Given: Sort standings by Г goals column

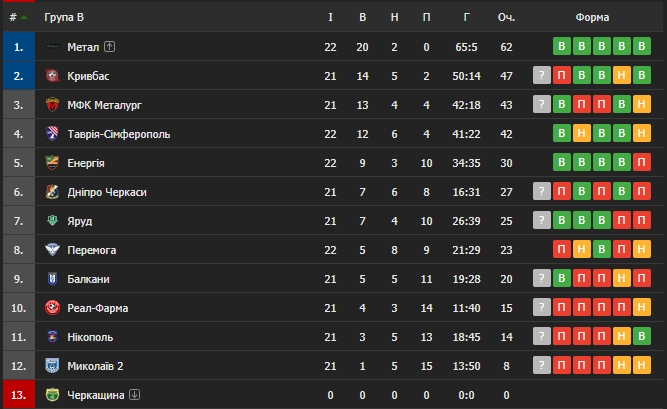Looking at the screenshot, I should pyautogui.click(x=467, y=17).
